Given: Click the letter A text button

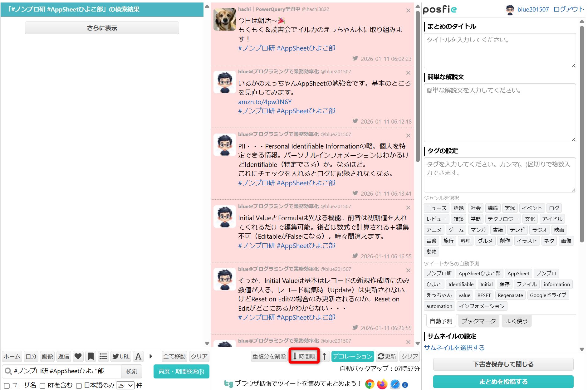Looking at the screenshot, I should coord(138,356).
